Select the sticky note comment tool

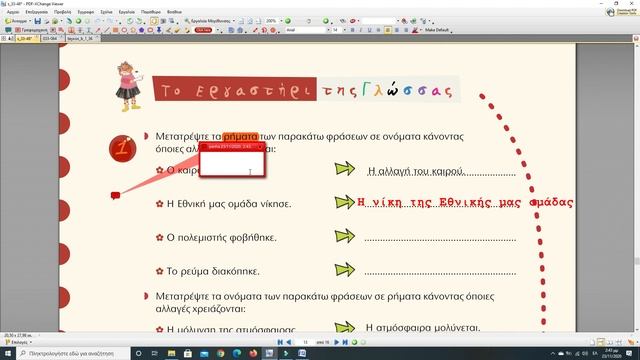(8, 30)
